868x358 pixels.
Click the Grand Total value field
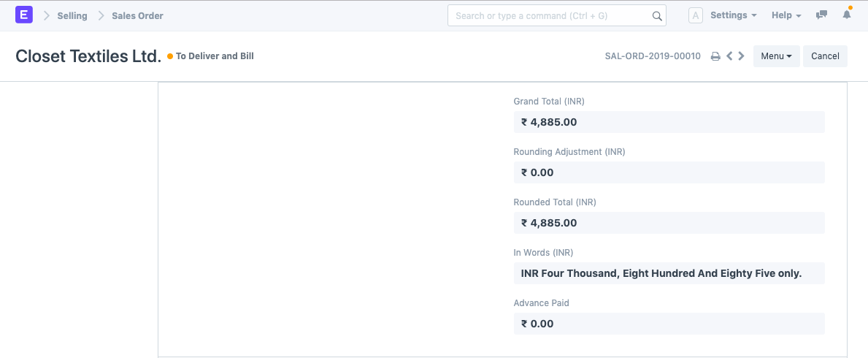pyautogui.click(x=669, y=122)
